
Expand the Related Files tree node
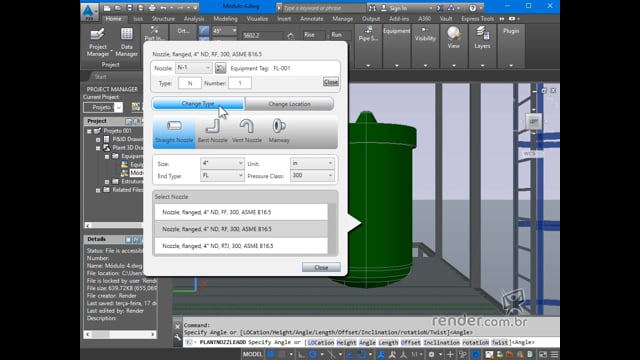point(98,190)
